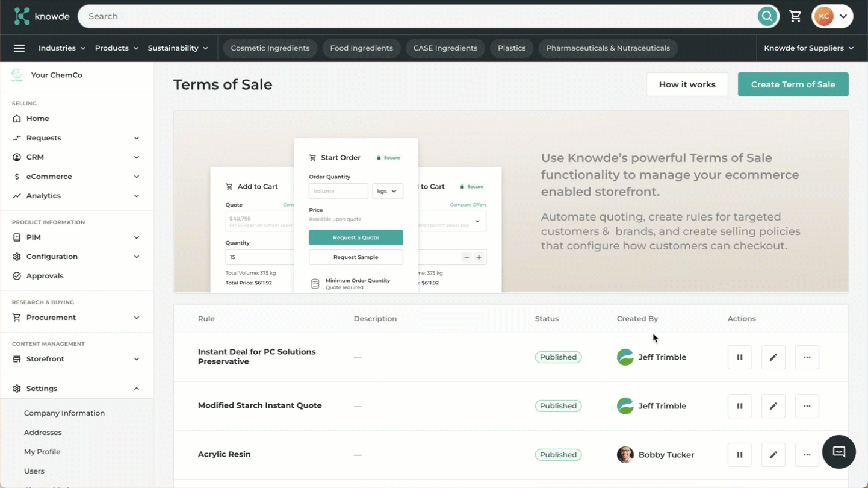Open Instant Deal for PC Solutions Preservative rule
The image size is (868, 488).
tap(257, 357)
